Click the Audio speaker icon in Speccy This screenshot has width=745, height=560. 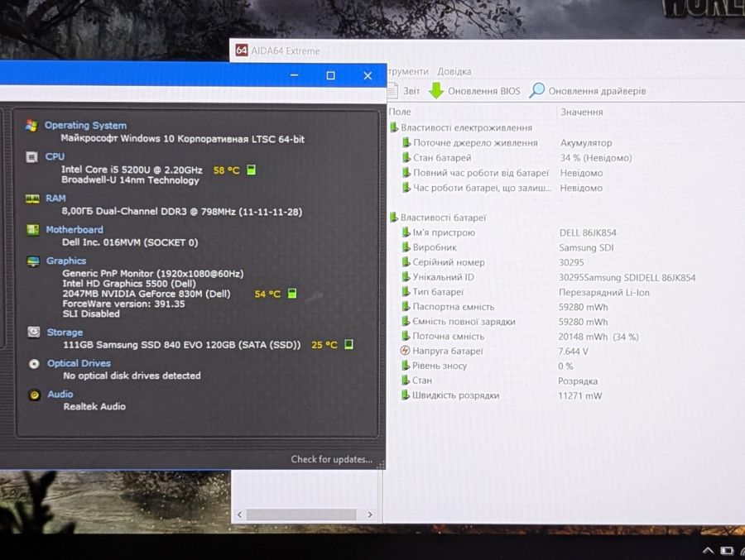pos(35,395)
